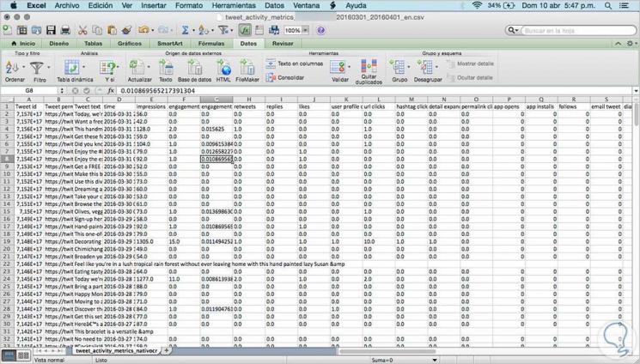Click the Filtro funnel icon in ribbon

(x=37, y=68)
